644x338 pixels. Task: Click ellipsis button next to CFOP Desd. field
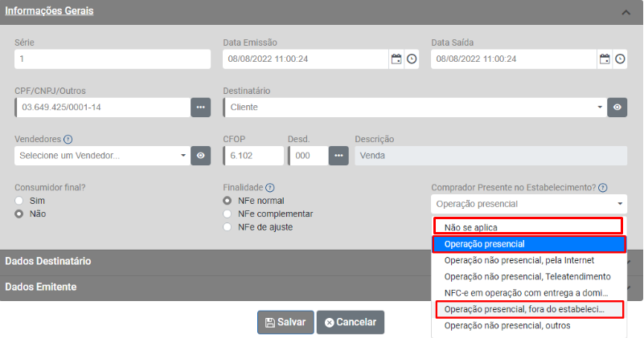(x=339, y=155)
